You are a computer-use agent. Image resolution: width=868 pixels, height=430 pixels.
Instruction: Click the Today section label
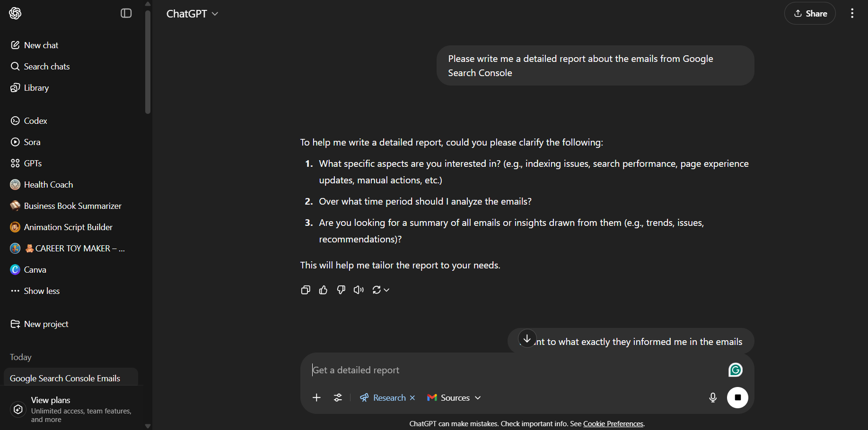[21, 357]
